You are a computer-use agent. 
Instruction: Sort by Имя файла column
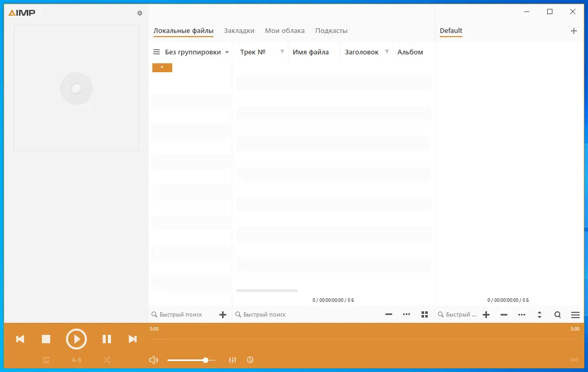tap(310, 52)
